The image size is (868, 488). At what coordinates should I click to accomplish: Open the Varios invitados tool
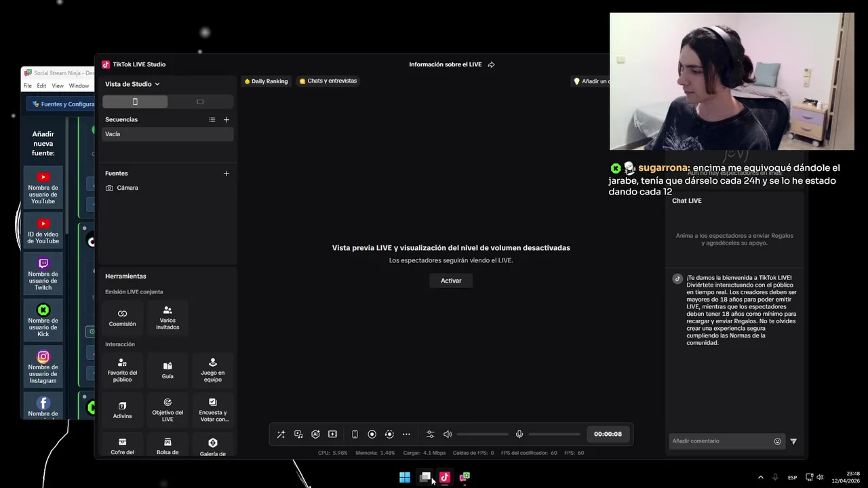click(x=167, y=317)
